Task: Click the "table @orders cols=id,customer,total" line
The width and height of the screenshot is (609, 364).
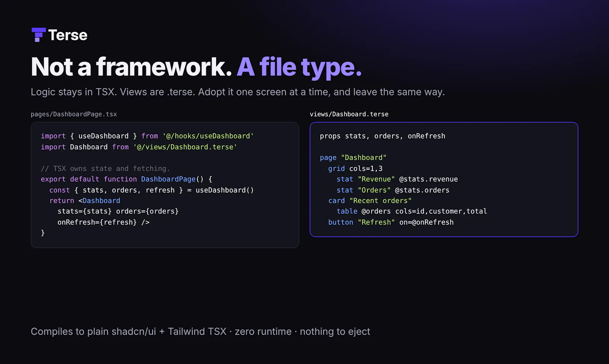Action: click(412, 211)
